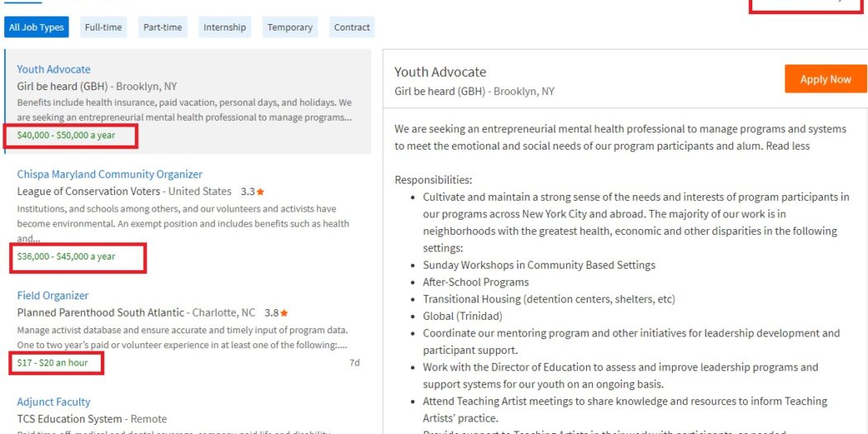868x434 pixels.
Task: Click the star icon beside 3.3 rating
Action: [260, 192]
